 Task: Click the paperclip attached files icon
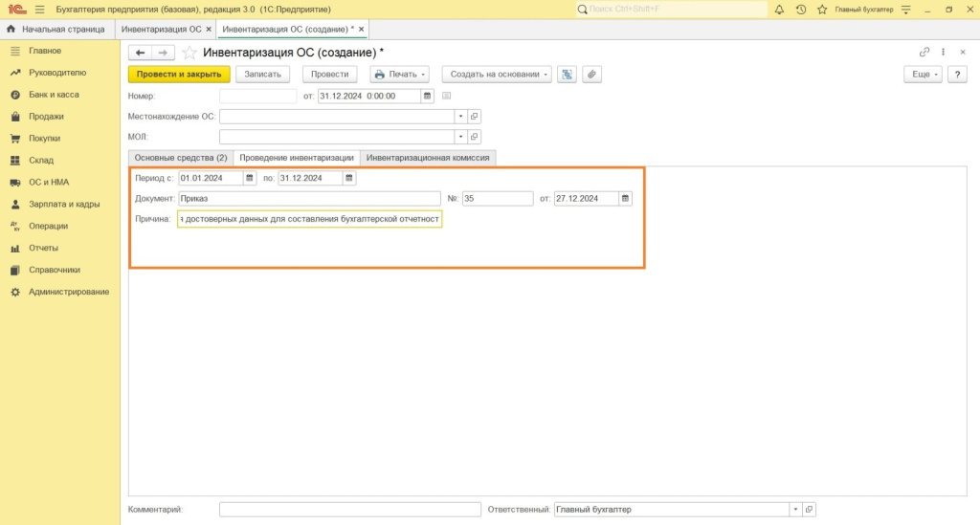tap(591, 74)
